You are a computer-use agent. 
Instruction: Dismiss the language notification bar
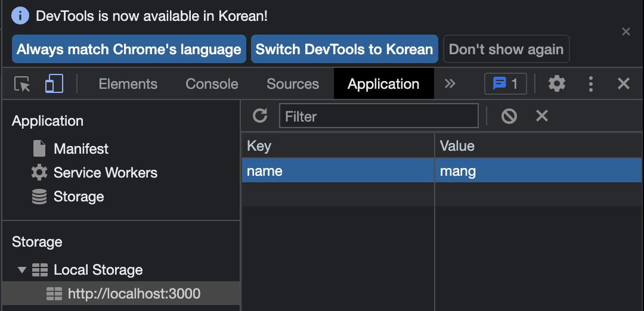point(626,32)
